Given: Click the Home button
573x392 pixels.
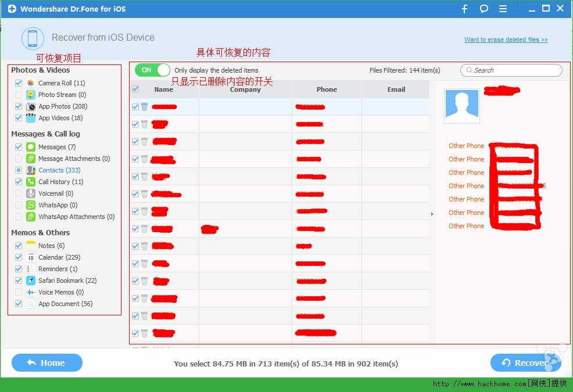Looking at the screenshot, I should [47, 363].
